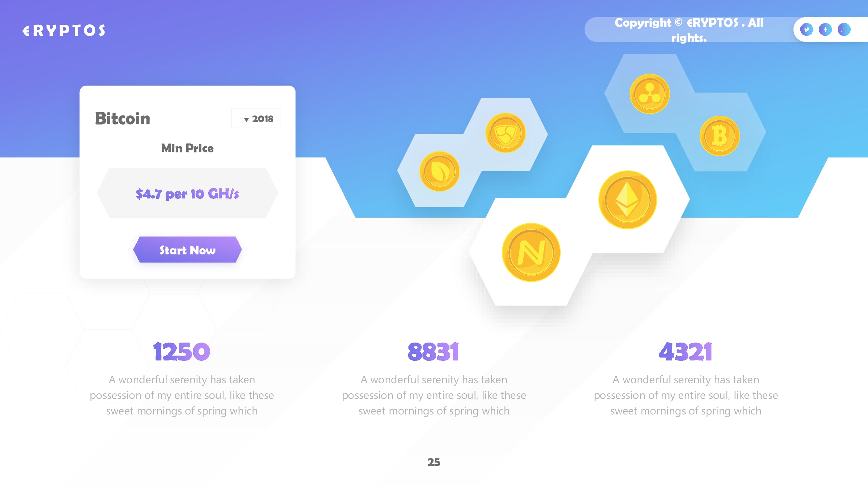
Task: Toggle the 1250 stats section visibility
Action: click(182, 352)
